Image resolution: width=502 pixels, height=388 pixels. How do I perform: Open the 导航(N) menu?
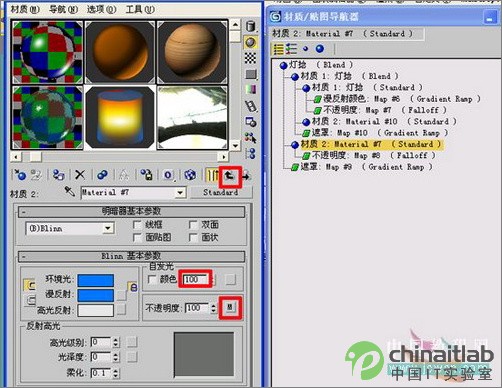(x=63, y=9)
